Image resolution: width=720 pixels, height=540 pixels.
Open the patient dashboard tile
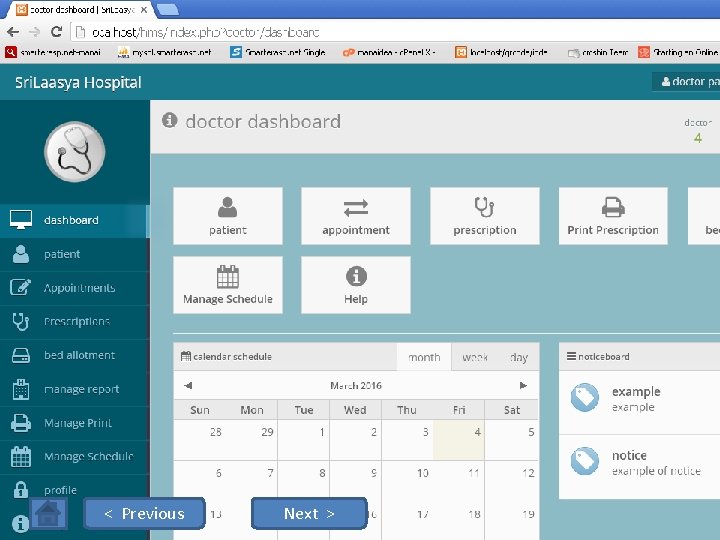[x=228, y=216]
